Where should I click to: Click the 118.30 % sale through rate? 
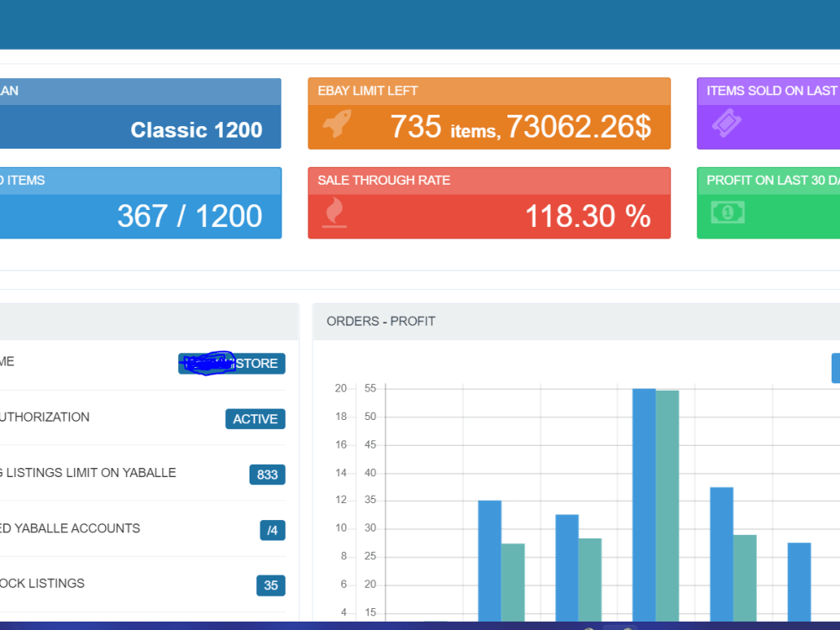click(x=588, y=216)
